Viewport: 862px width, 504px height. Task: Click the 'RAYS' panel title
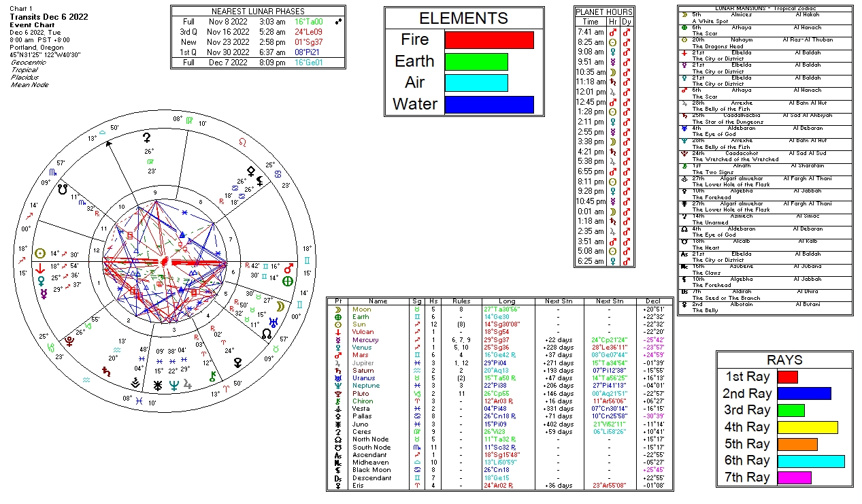point(784,360)
